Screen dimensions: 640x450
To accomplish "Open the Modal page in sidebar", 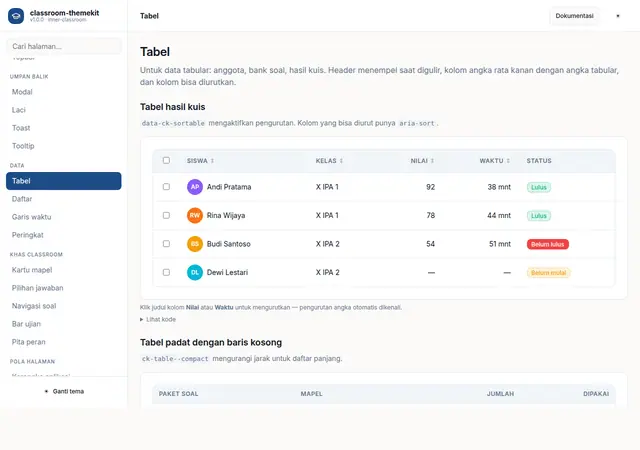I will pyautogui.click(x=64, y=92).
